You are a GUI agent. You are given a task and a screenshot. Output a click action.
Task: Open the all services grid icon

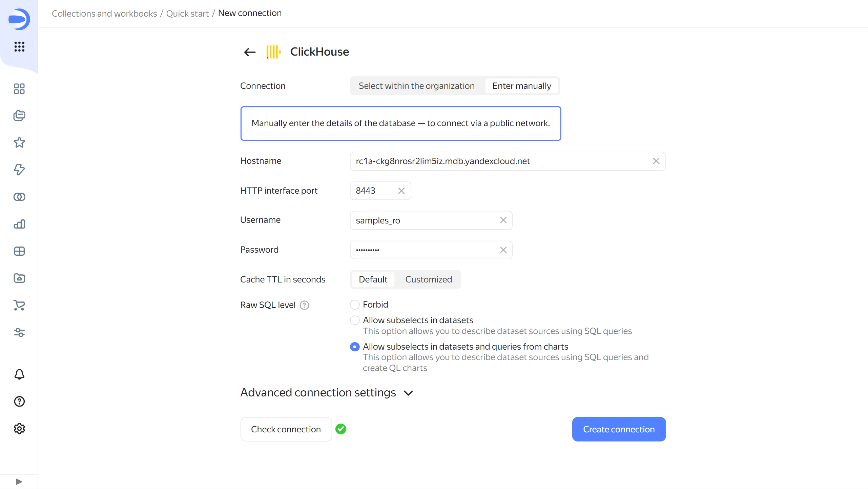click(x=19, y=46)
